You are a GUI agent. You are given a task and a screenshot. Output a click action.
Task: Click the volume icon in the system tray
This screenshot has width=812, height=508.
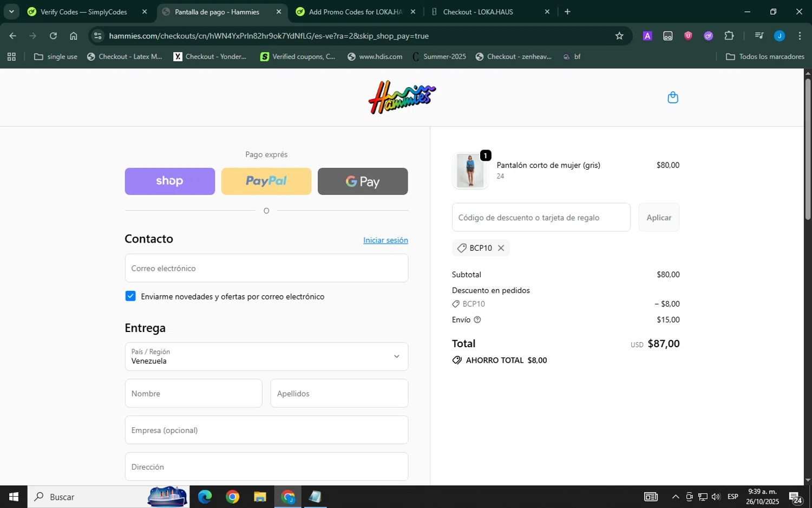[716, 497]
